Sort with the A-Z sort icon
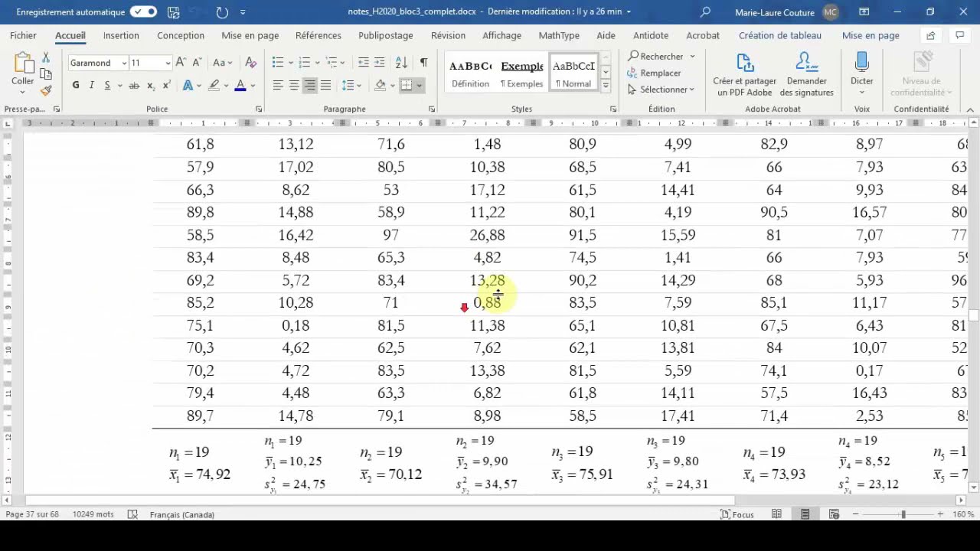Image resolution: width=980 pixels, height=551 pixels. coord(401,63)
